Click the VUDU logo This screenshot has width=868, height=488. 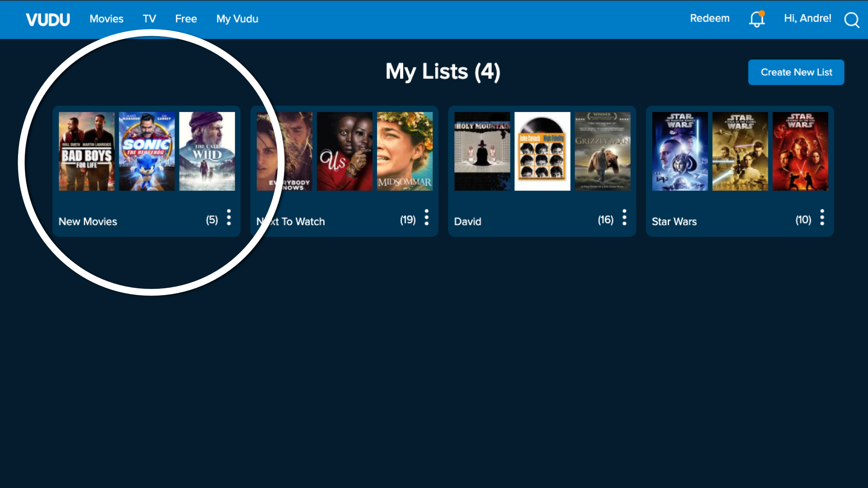pyautogui.click(x=48, y=19)
